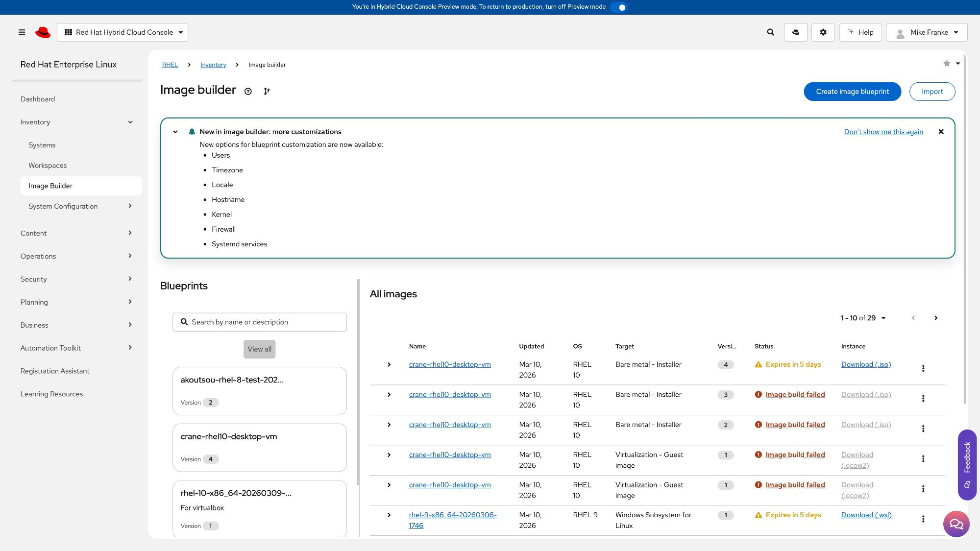This screenshot has width=980, height=551.
Task: Click the help question icon beside Image builder
Action: tap(248, 91)
